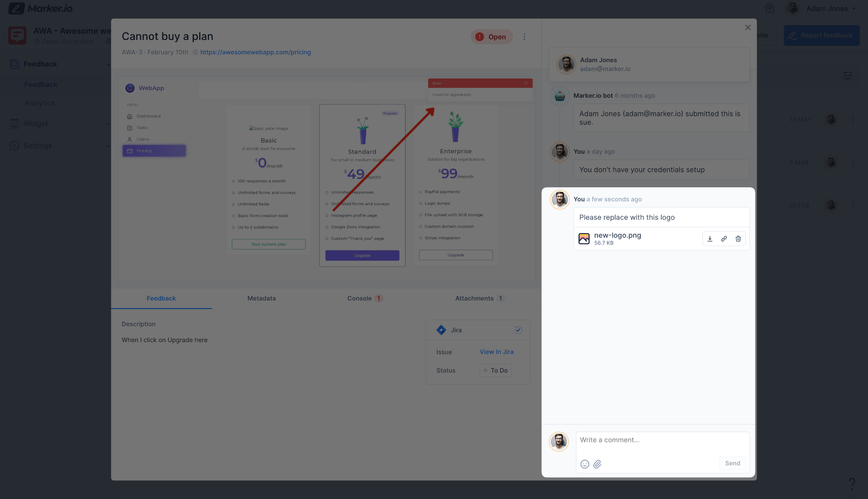The width and height of the screenshot is (868, 499).
Task: Expand the Widget sidebar section
Action: pos(108,124)
